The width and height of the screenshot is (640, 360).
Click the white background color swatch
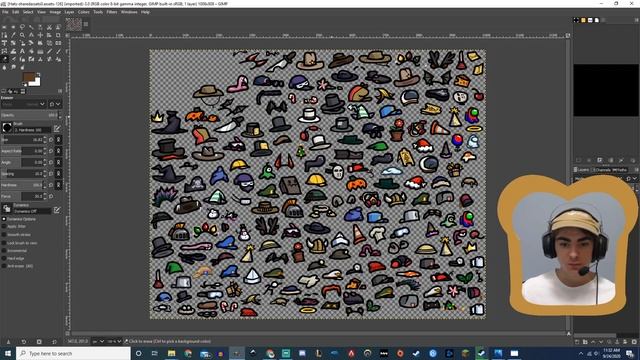[37, 82]
